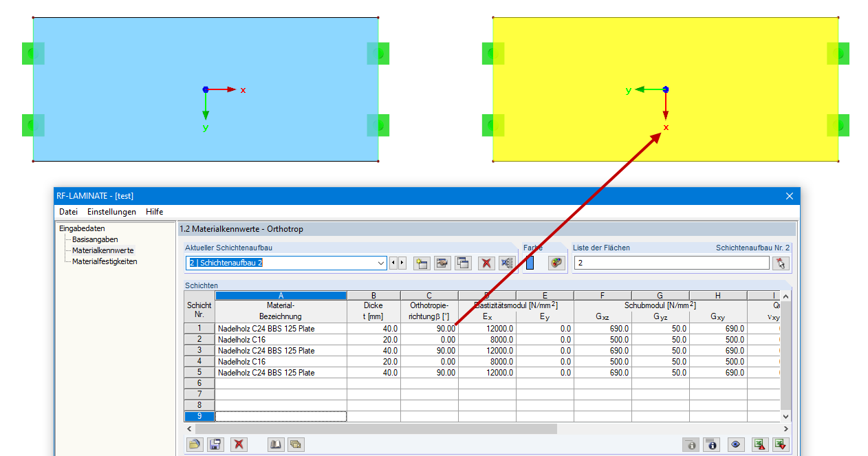Open the color palette icon beside Farbe

point(556,262)
